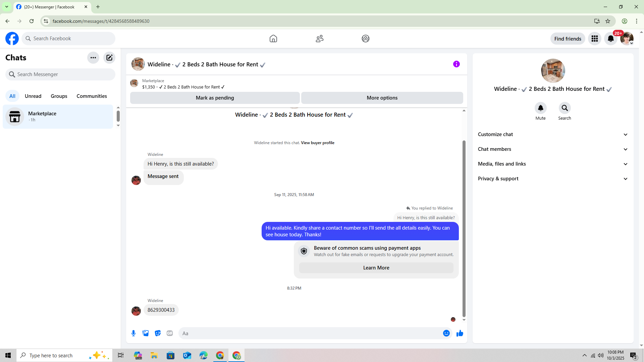Go back to the previous page

pyautogui.click(x=7, y=21)
